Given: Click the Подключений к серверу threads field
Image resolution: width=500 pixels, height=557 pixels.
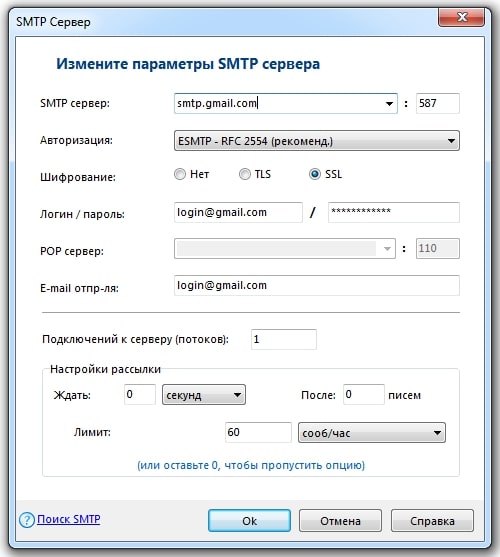Looking at the screenshot, I should [284, 339].
